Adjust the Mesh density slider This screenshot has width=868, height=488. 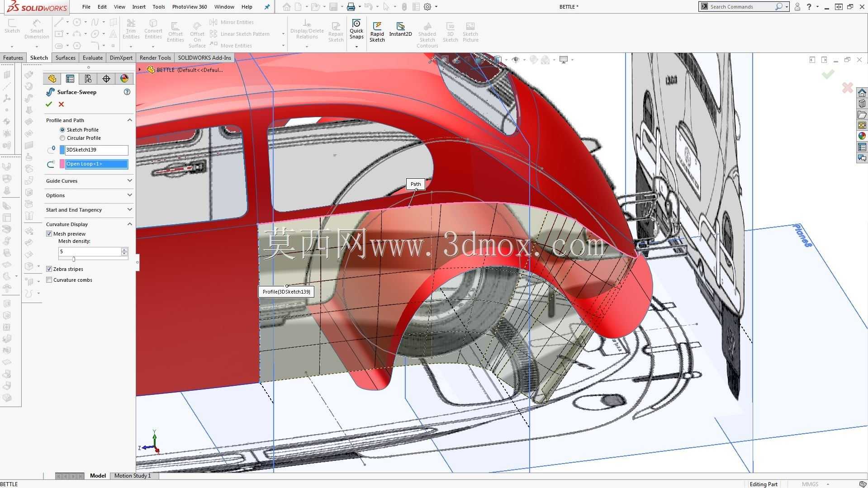tap(74, 259)
